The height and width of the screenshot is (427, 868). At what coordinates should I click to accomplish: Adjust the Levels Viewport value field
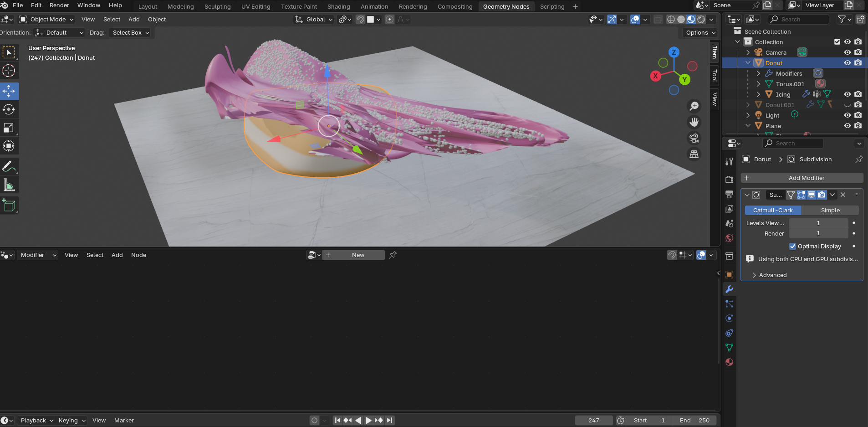click(818, 223)
